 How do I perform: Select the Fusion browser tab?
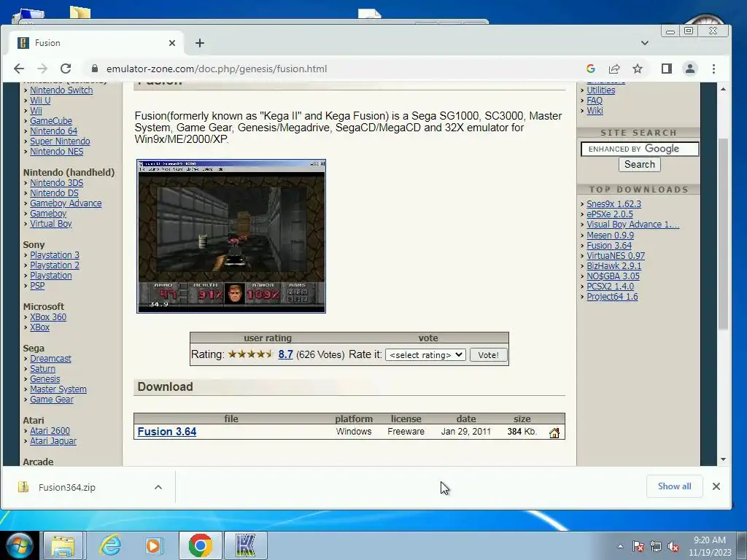pos(97,43)
